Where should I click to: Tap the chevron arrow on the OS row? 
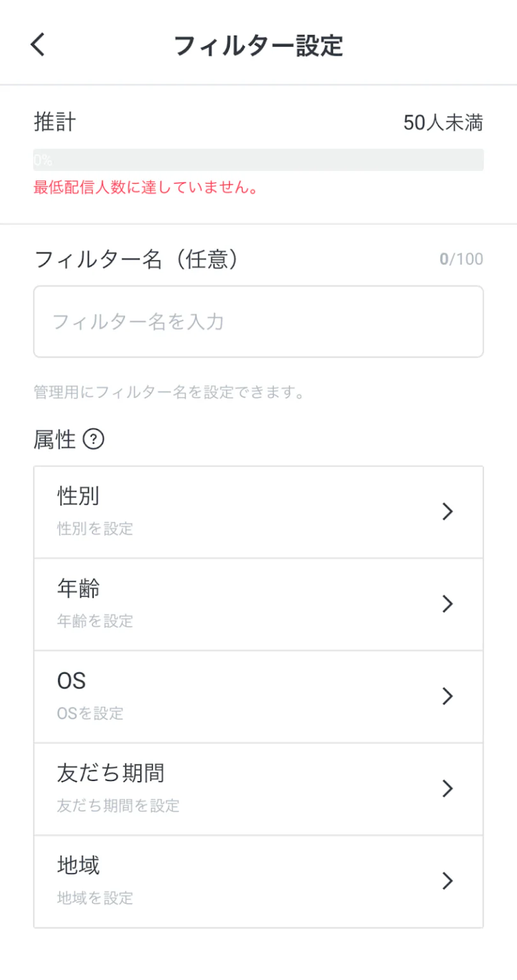[447, 696]
